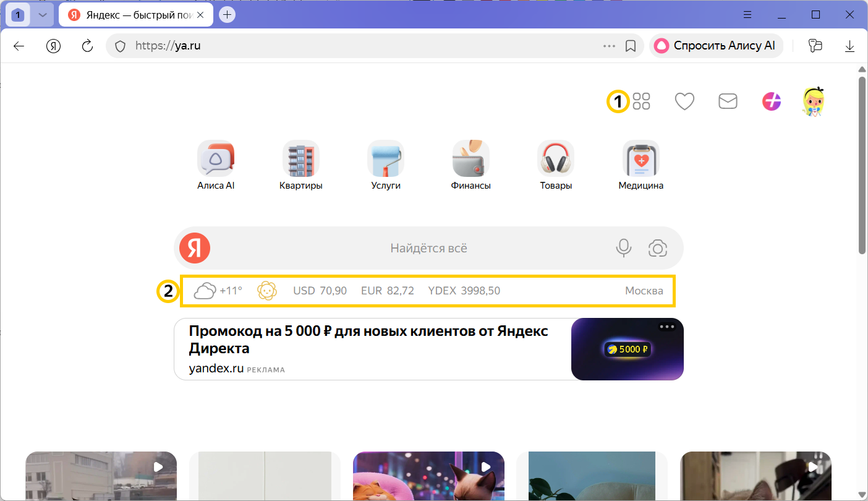Open USD 70,90 exchange rate
Image resolution: width=868 pixels, height=501 pixels.
point(320,291)
